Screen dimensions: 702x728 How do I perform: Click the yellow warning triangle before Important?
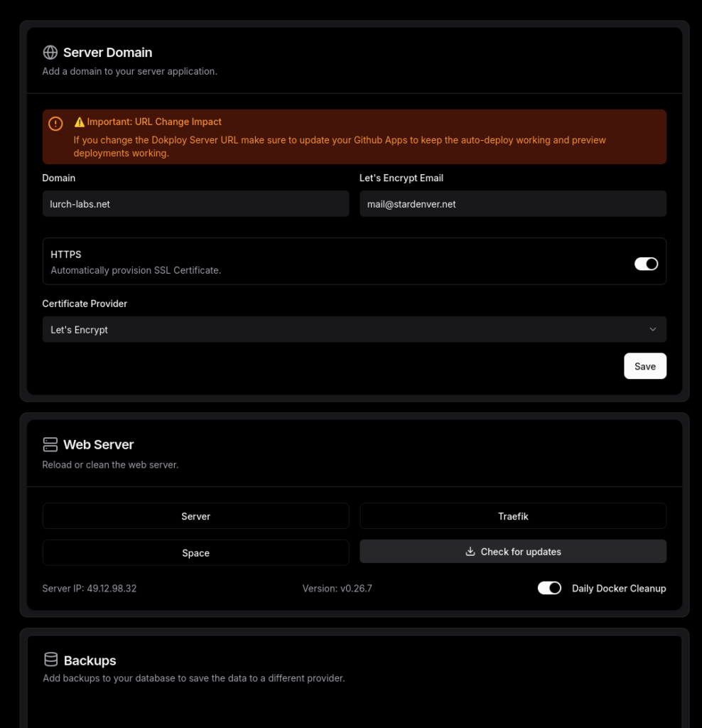pyautogui.click(x=80, y=122)
